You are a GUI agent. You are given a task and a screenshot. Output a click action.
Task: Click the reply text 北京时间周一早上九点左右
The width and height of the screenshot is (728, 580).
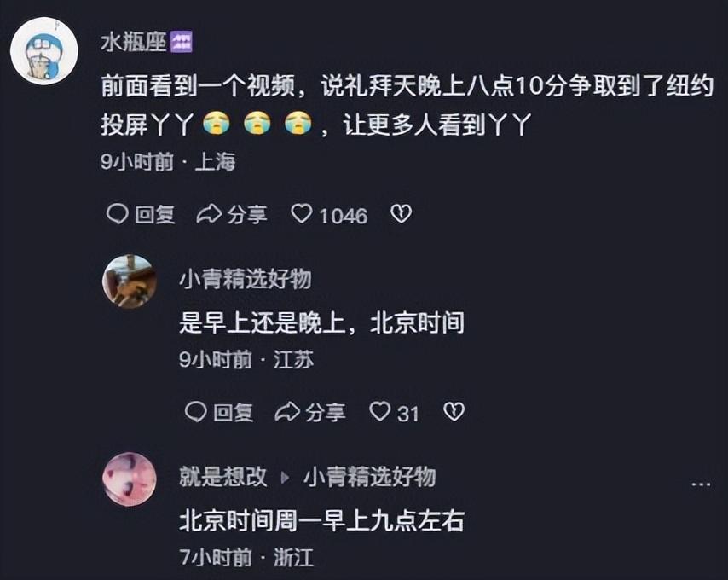click(x=321, y=520)
